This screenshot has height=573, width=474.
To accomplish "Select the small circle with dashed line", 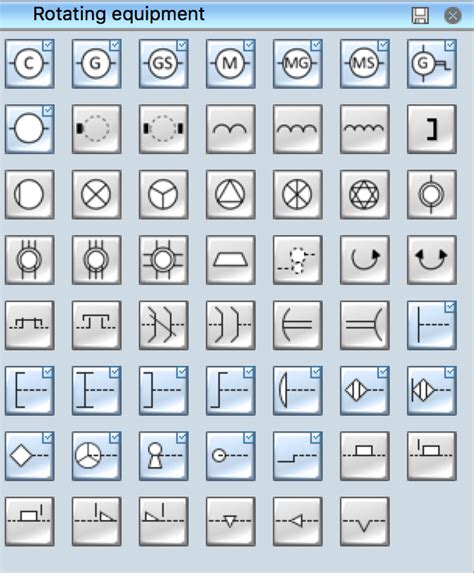I will coord(231,456).
